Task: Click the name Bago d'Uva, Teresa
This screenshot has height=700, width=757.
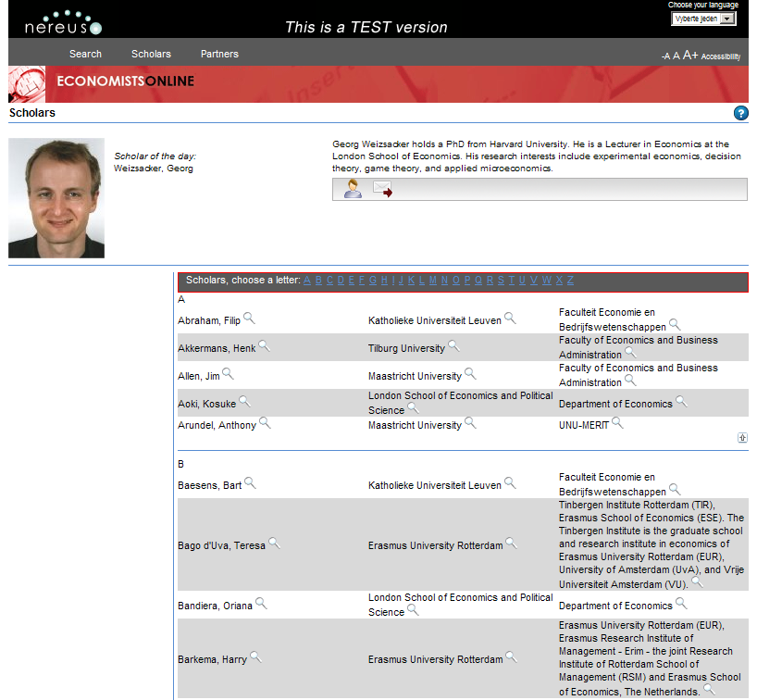Action: tap(221, 546)
